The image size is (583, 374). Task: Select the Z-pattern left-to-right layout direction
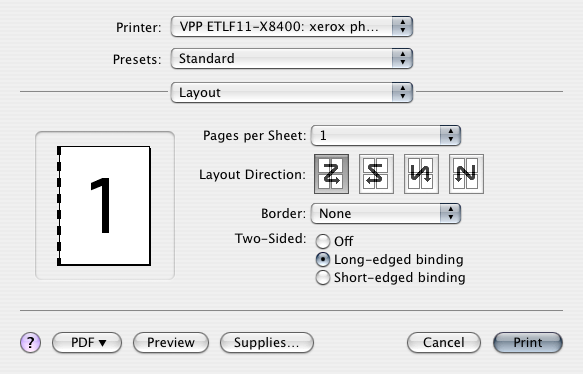click(x=331, y=174)
